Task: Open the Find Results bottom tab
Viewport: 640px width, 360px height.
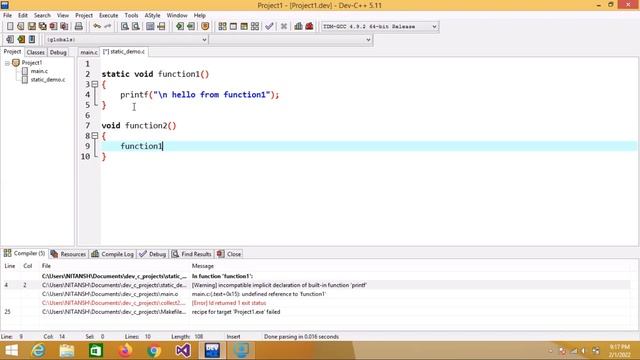Action: [x=191, y=254]
